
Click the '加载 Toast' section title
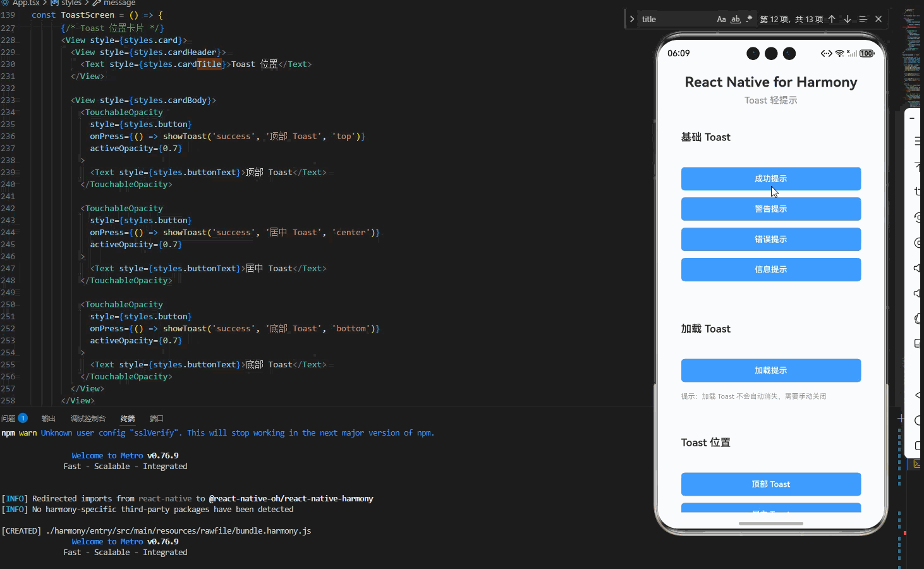[706, 329]
